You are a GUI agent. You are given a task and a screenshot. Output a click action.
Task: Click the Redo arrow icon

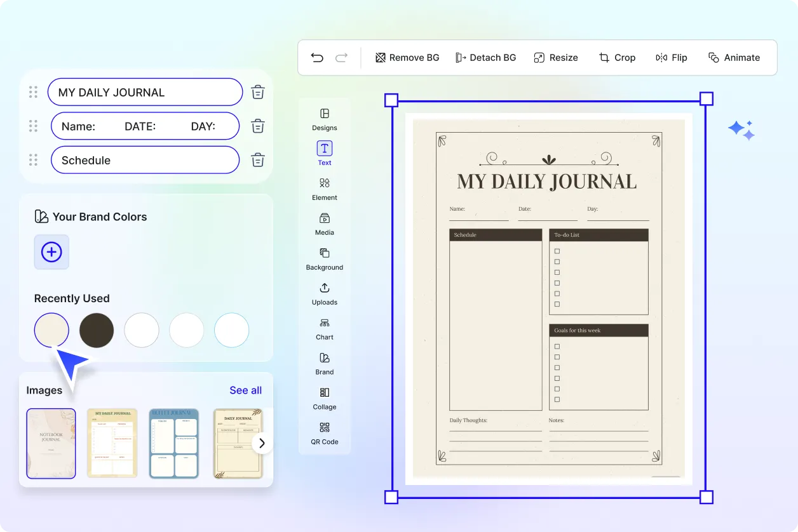[341, 58]
